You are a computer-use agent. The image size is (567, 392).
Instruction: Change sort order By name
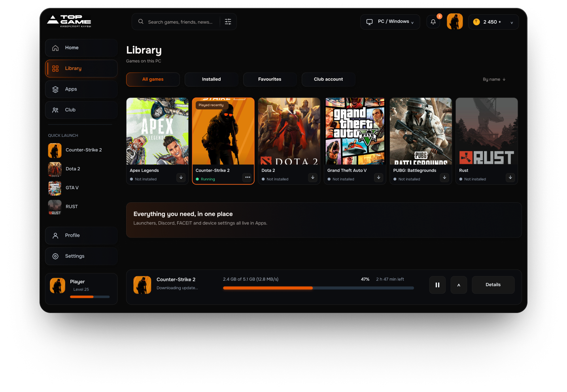pyautogui.click(x=494, y=79)
